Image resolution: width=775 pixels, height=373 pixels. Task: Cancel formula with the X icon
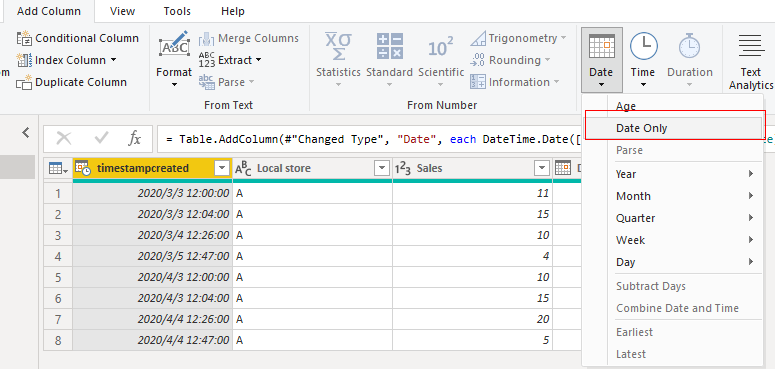click(x=64, y=139)
